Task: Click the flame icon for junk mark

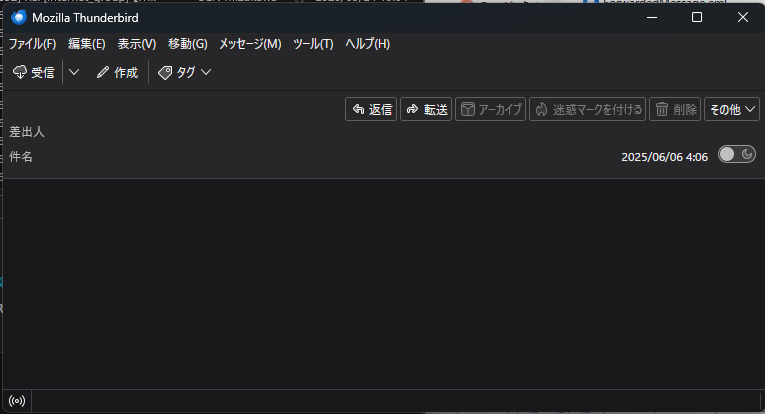Action: click(542, 109)
